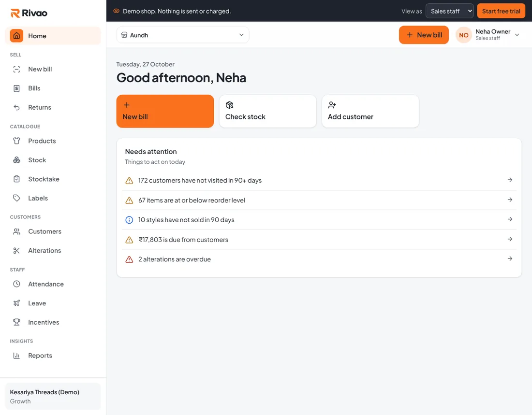Open Bills from the sidebar

tap(53, 88)
